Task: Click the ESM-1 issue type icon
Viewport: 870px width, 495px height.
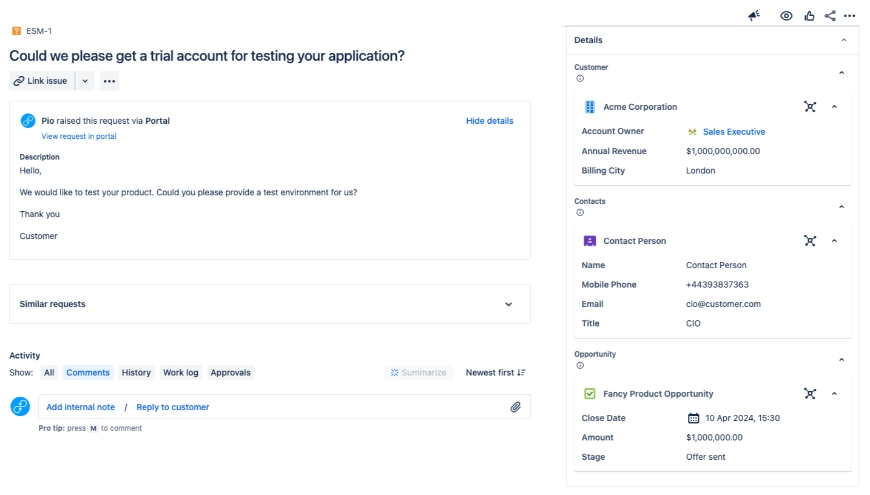Action: click(17, 31)
